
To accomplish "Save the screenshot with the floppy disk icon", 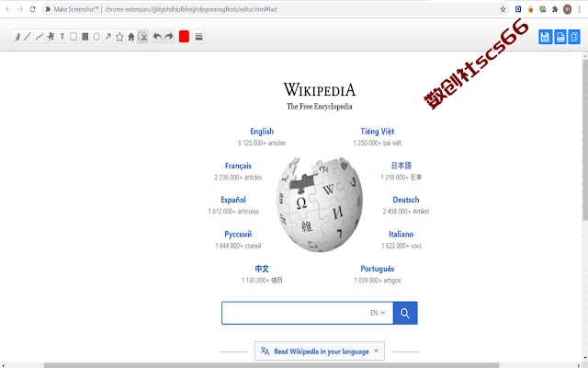I will [546, 37].
